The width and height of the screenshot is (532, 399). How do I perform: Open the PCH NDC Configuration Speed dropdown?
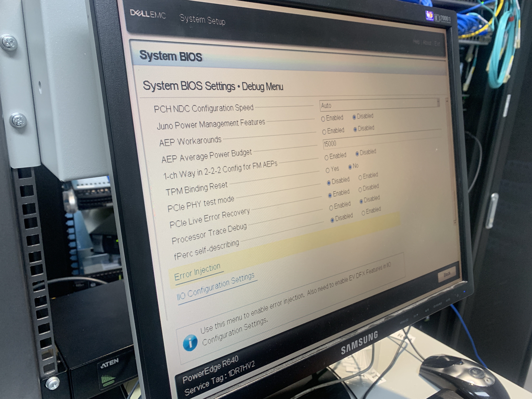(x=379, y=105)
